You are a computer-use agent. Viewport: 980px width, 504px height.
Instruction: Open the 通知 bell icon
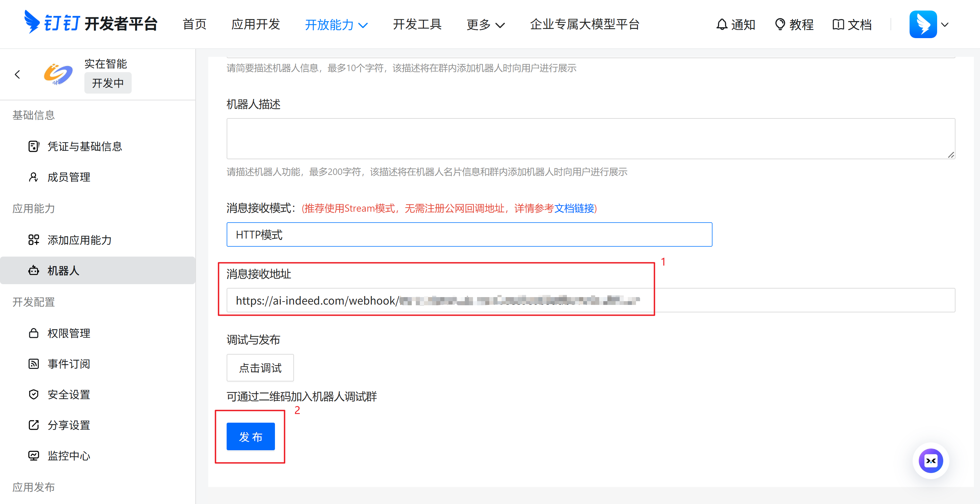click(x=722, y=25)
